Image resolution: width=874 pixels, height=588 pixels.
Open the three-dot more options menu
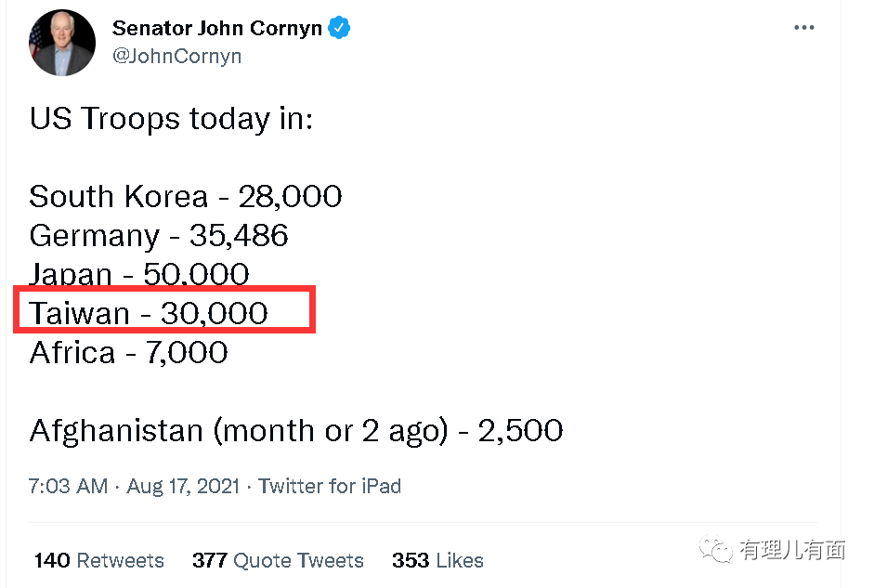(803, 29)
